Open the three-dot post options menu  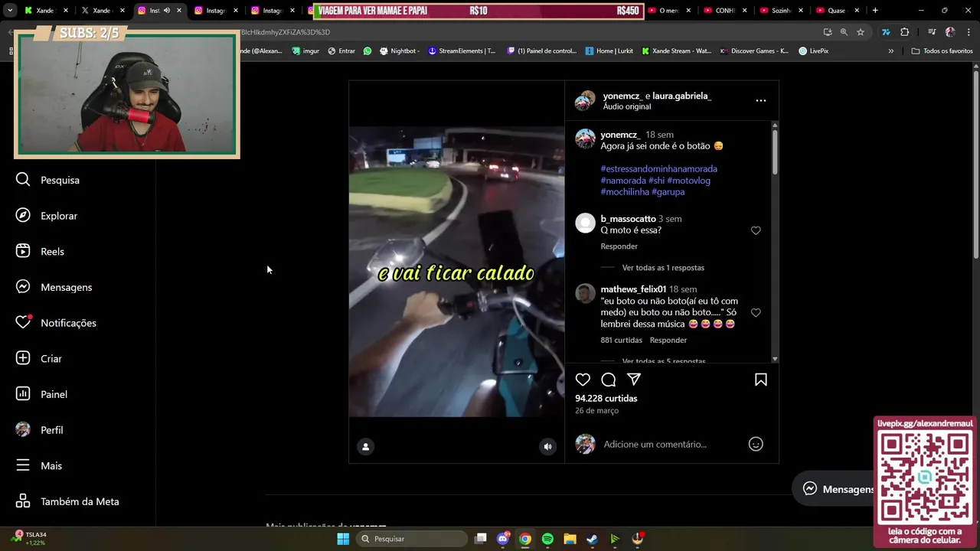[760, 100]
